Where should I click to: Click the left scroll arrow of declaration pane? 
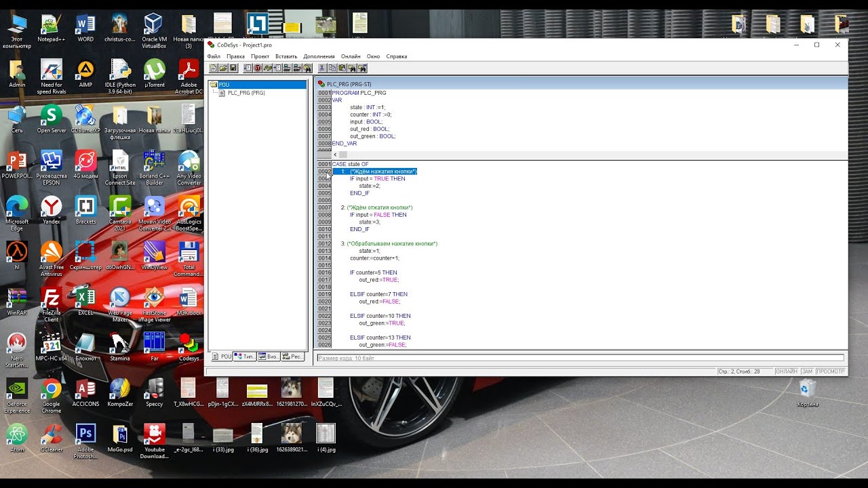point(335,155)
